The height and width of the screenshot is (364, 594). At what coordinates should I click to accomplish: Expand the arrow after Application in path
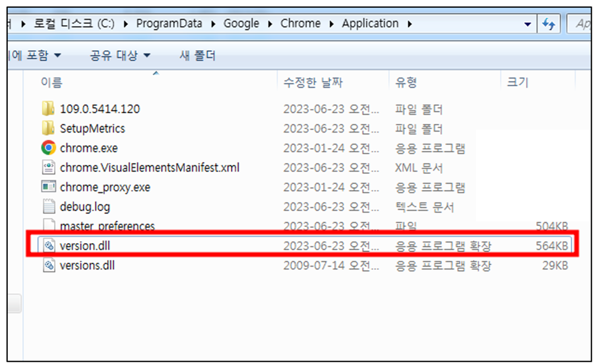click(x=410, y=24)
